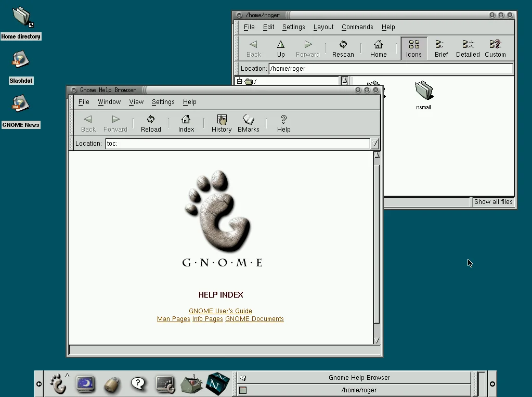Switch file manager to Brief view
The width and height of the screenshot is (532, 397).
[x=441, y=49]
